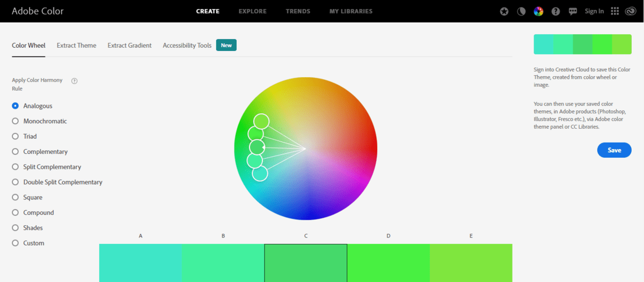Click label A above swatches
Screen dimensions: 644x282
point(141,236)
